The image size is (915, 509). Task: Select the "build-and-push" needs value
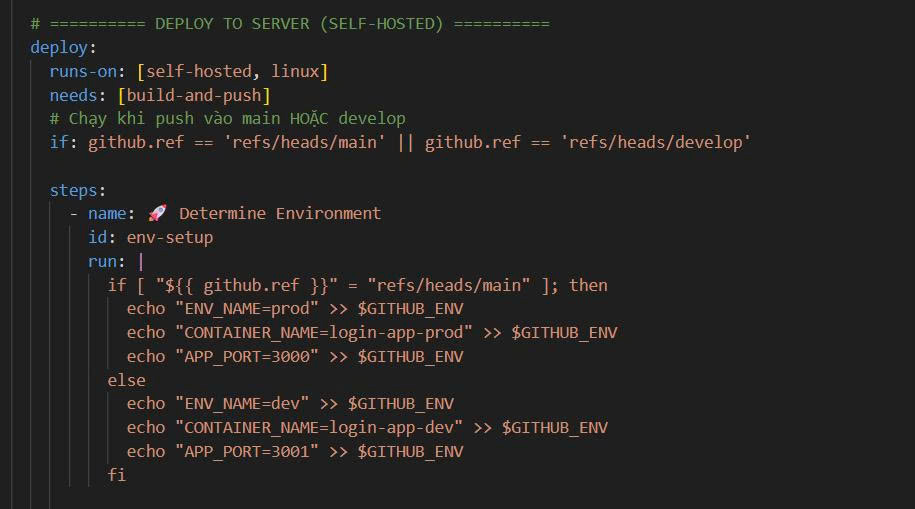(x=193, y=95)
